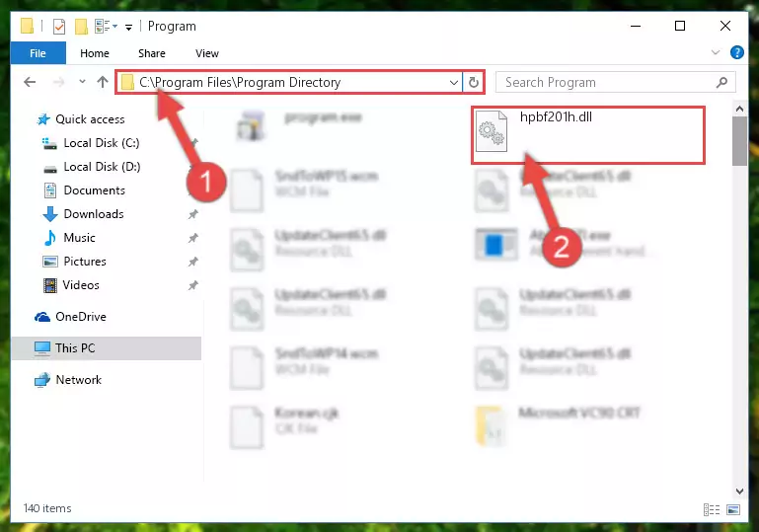The height and width of the screenshot is (532, 759).
Task: Open Customize Quick Access Toolbar dropdown
Action: point(128,27)
